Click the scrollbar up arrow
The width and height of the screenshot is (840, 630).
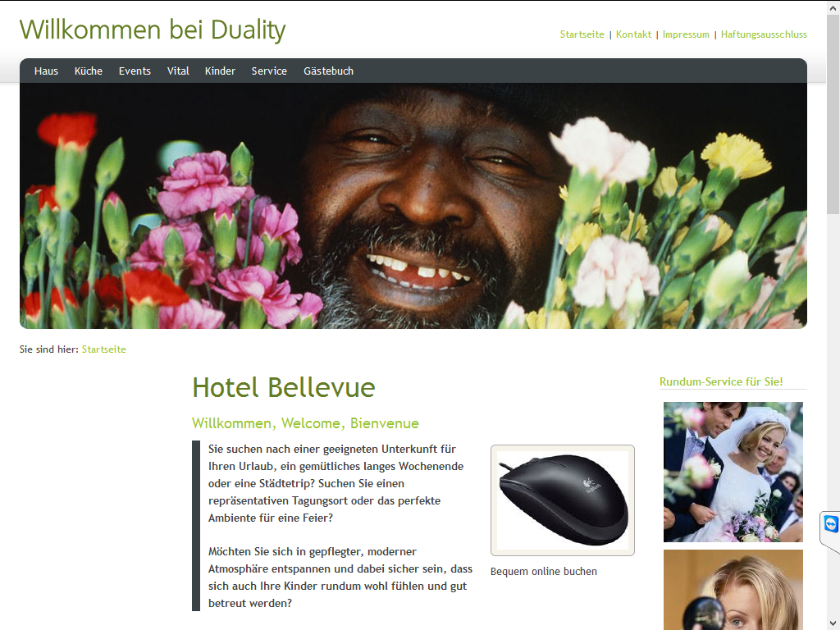point(833,8)
